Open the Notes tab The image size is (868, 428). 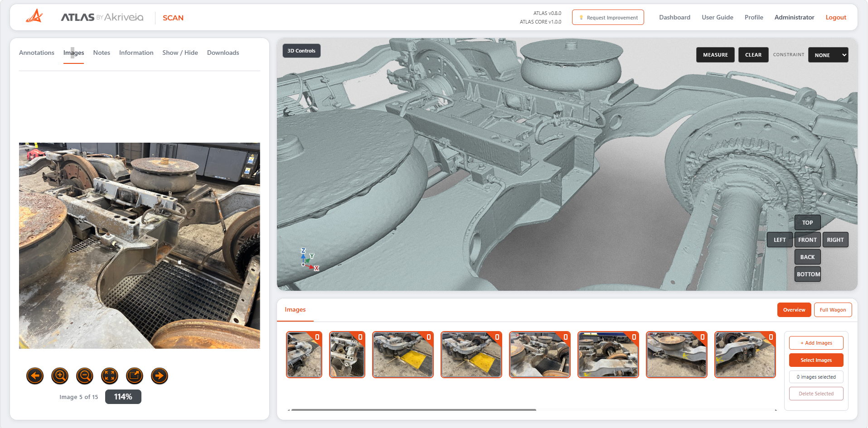pos(102,53)
